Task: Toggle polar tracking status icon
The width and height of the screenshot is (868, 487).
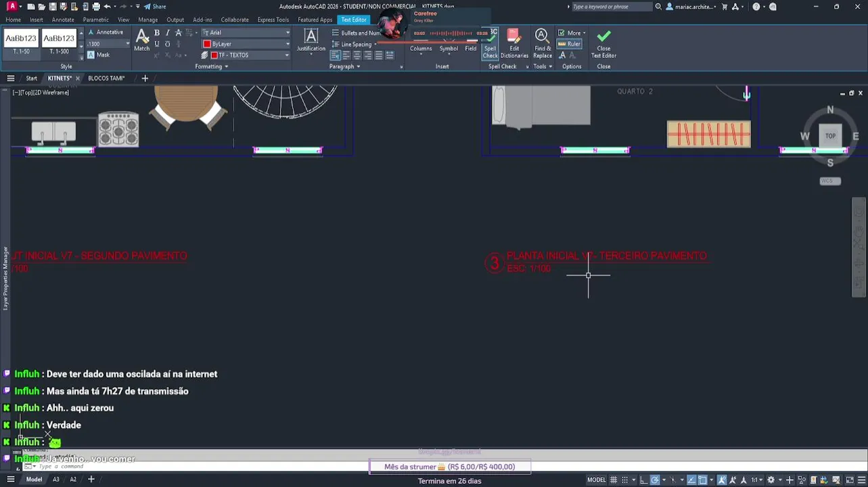Action: 655,480
